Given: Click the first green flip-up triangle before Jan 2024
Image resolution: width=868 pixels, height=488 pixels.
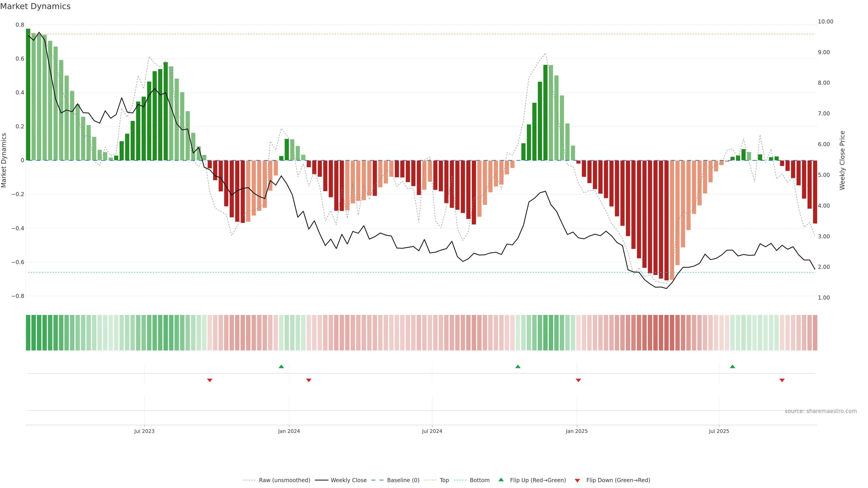Looking at the screenshot, I should (281, 366).
